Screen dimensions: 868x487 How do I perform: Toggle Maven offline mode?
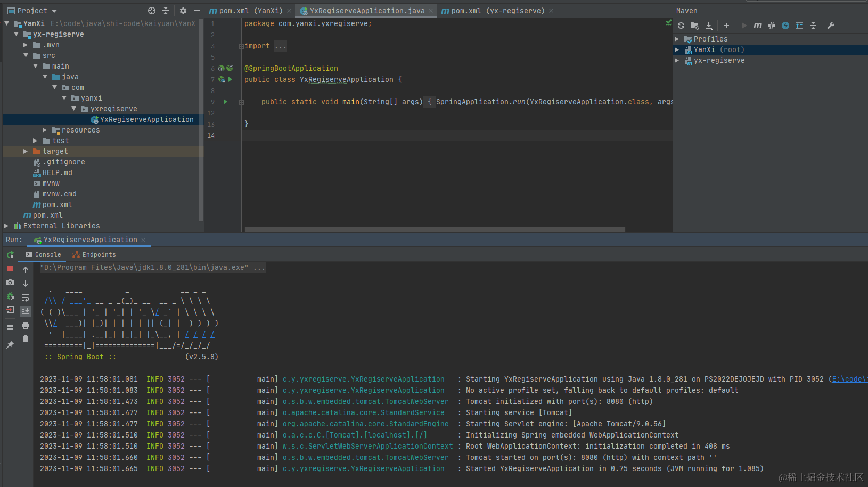(x=772, y=26)
